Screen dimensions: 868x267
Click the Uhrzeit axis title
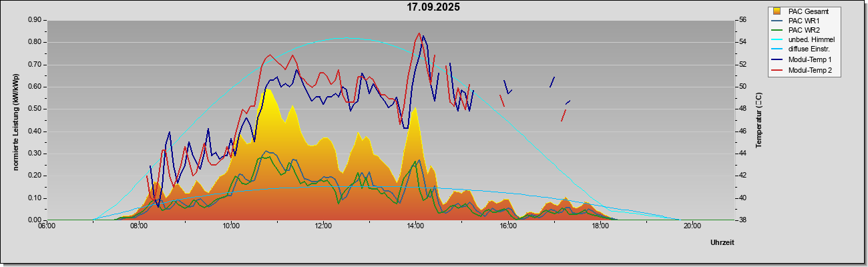[722, 243]
